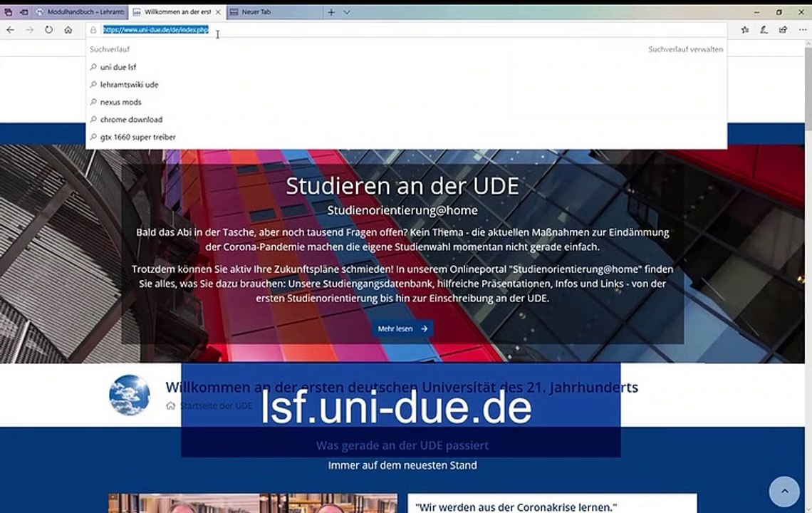Screen dimensions: 812x513
Task: Click the set tabs aside arrow icon
Action: tap(24, 12)
